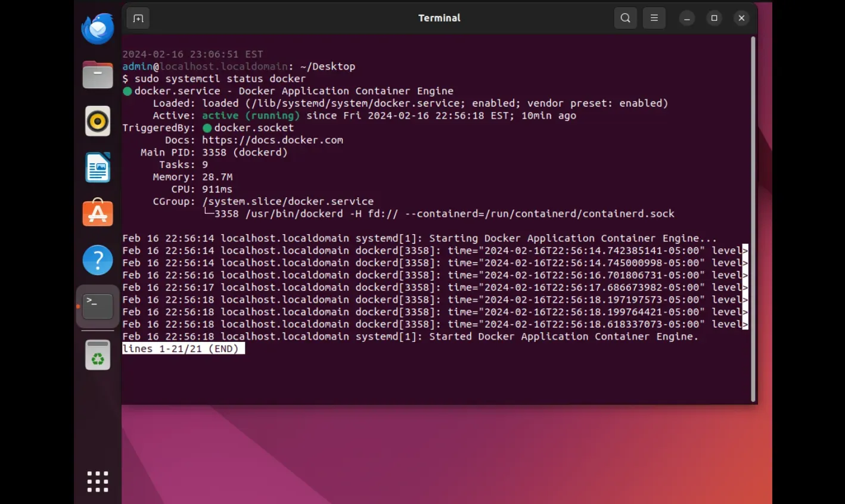Open LibreOffice from the dock

click(x=97, y=167)
